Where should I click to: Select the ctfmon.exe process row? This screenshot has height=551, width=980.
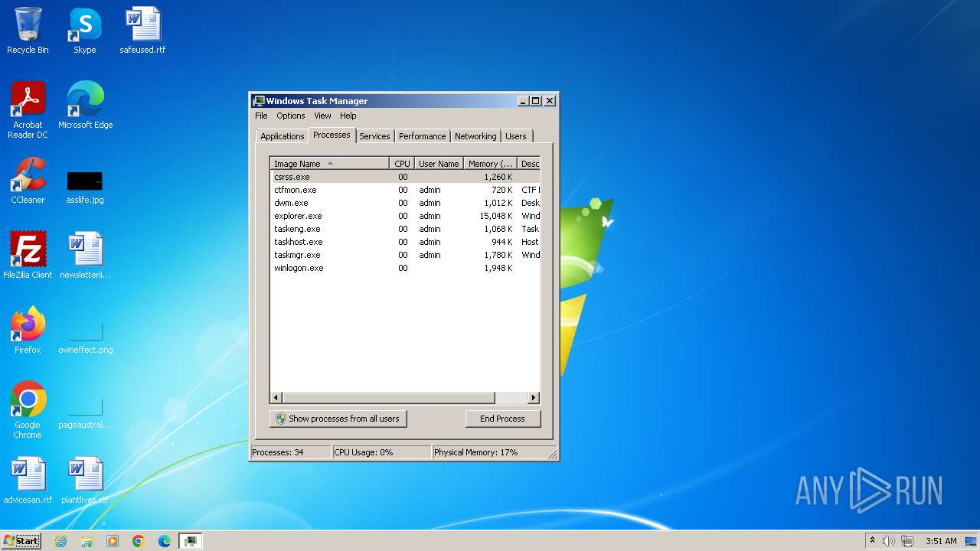pyautogui.click(x=405, y=190)
